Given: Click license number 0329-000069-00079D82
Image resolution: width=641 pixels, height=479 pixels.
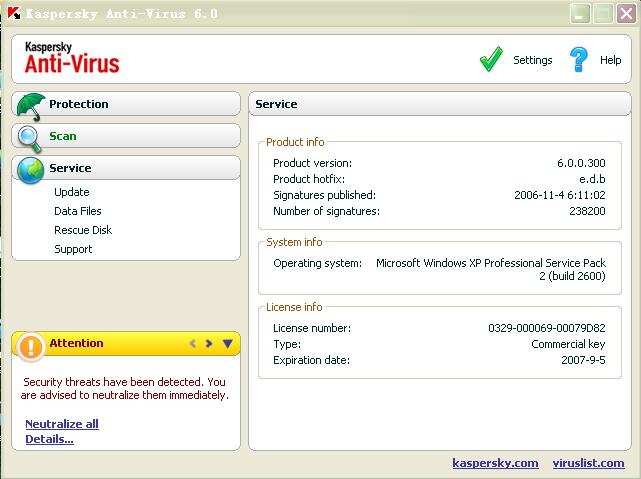Looking at the screenshot, I should (547, 328).
